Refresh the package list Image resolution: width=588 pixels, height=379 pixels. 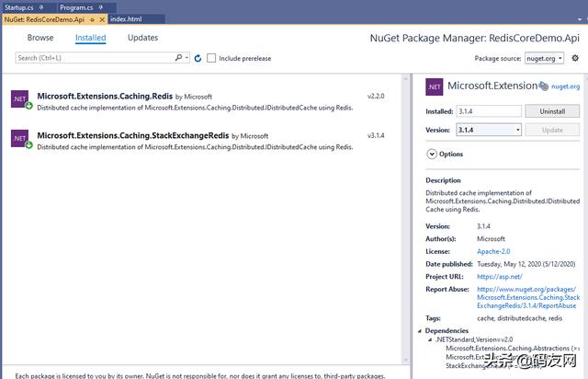coord(198,58)
